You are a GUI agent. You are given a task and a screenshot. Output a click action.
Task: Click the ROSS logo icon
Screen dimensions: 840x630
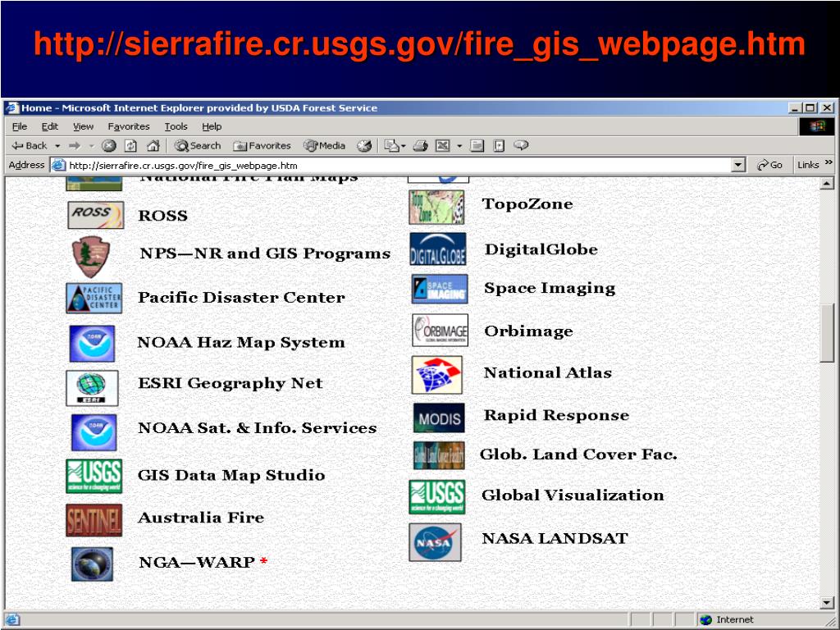click(96, 215)
